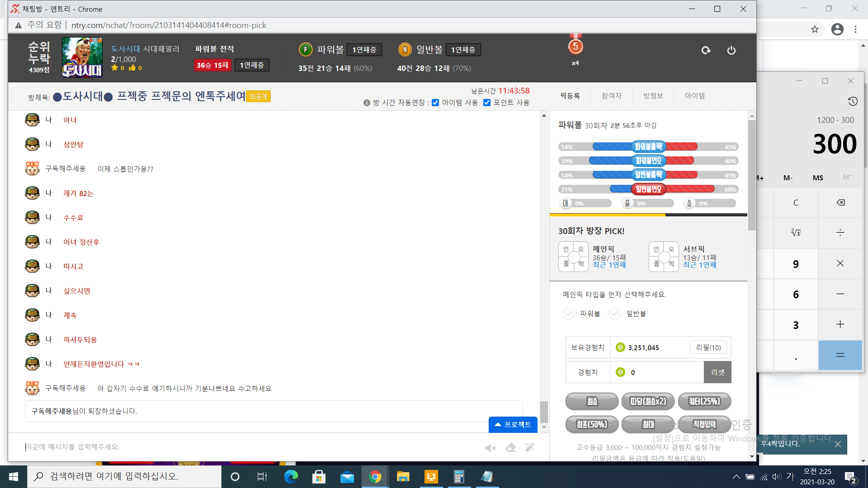Open Cortana circle on taskbar
The image size is (868, 488).
click(x=235, y=477)
